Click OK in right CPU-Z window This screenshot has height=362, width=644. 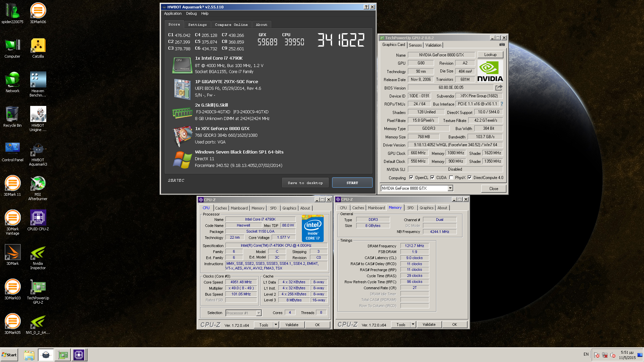454,324
